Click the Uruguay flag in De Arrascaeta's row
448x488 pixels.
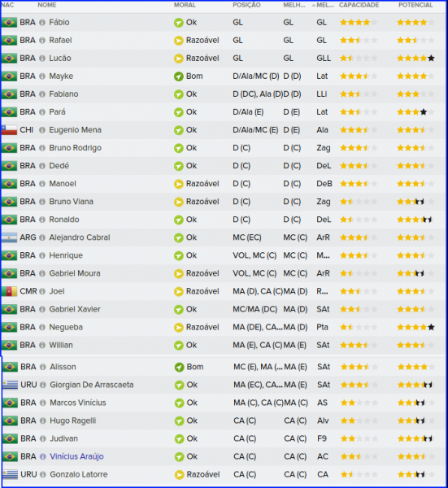10,385
